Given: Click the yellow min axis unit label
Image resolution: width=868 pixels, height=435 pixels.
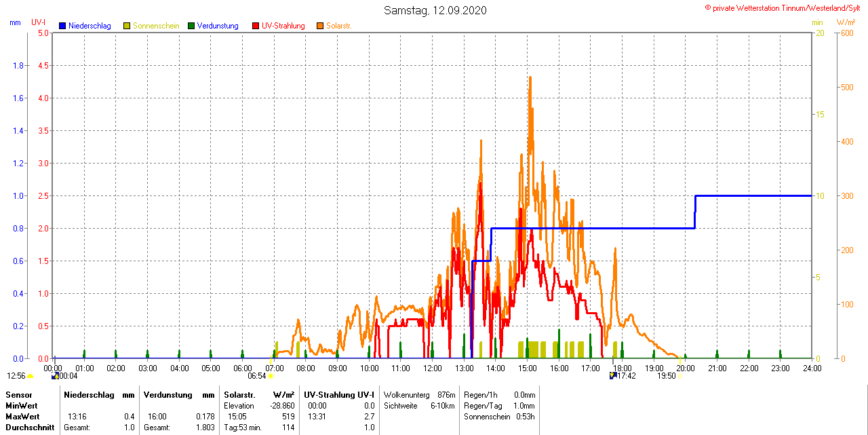Looking at the screenshot, I should (817, 22).
